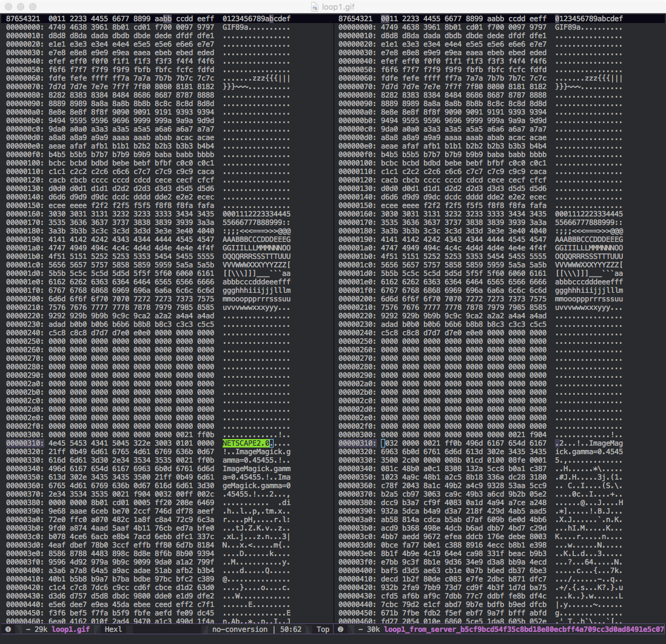This screenshot has height=644, width=666.
Task: Click highlighted address 00000310: in right pane
Action: [x=357, y=443]
